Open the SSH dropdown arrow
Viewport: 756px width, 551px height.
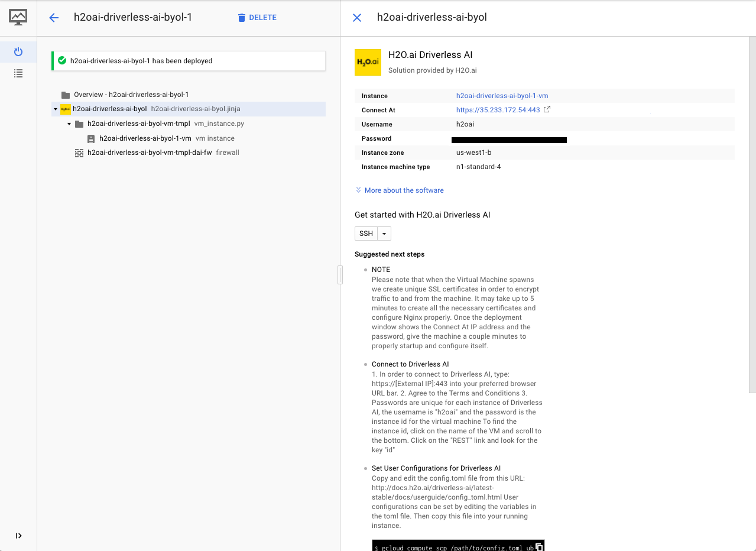click(385, 233)
